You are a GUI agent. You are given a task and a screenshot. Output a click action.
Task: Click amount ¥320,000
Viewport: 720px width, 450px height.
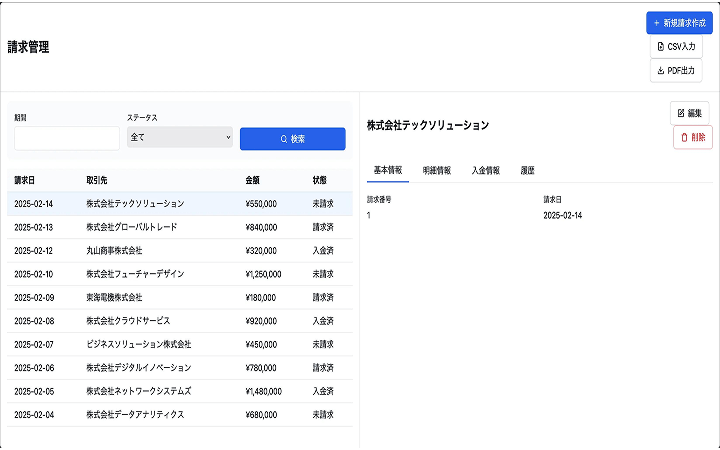(261, 251)
